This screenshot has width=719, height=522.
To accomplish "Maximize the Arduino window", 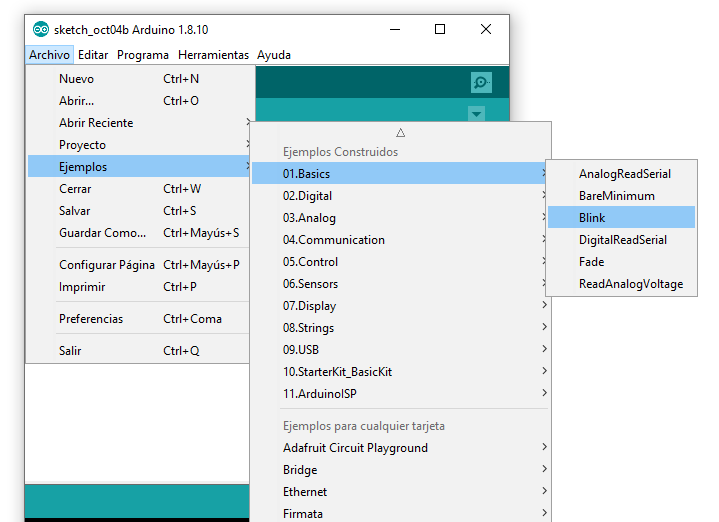I will 440,29.
